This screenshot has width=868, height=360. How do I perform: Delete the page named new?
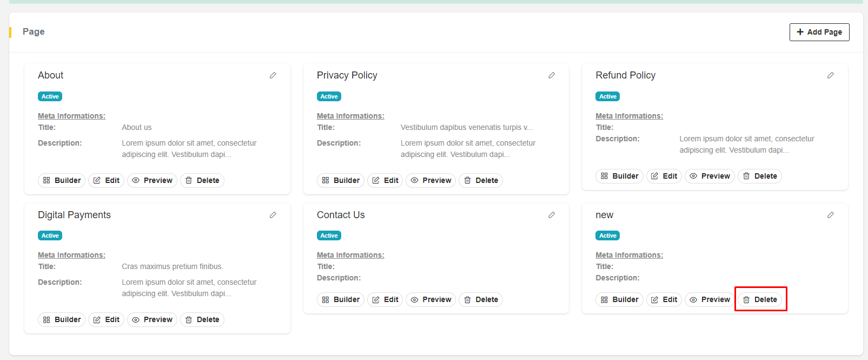tap(760, 299)
